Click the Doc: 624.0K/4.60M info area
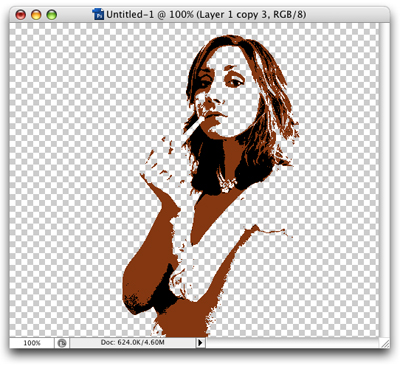Screen dimensions: 400x366 133,342
